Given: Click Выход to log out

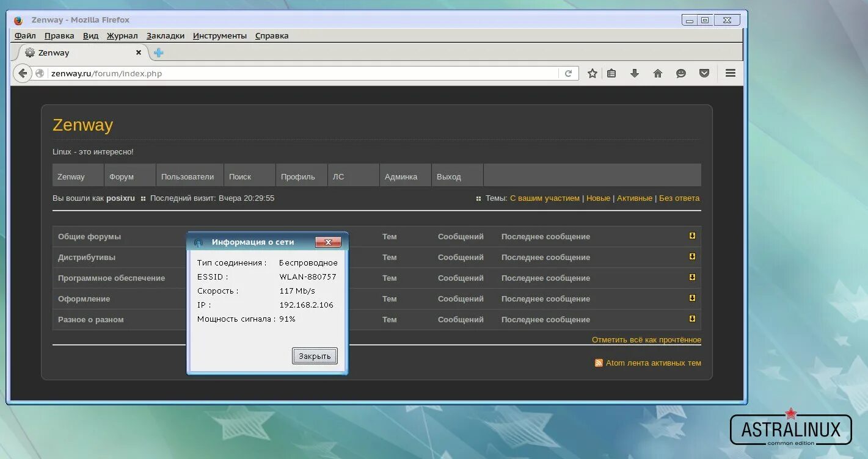Looking at the screenshot, I should click(458, 175).
